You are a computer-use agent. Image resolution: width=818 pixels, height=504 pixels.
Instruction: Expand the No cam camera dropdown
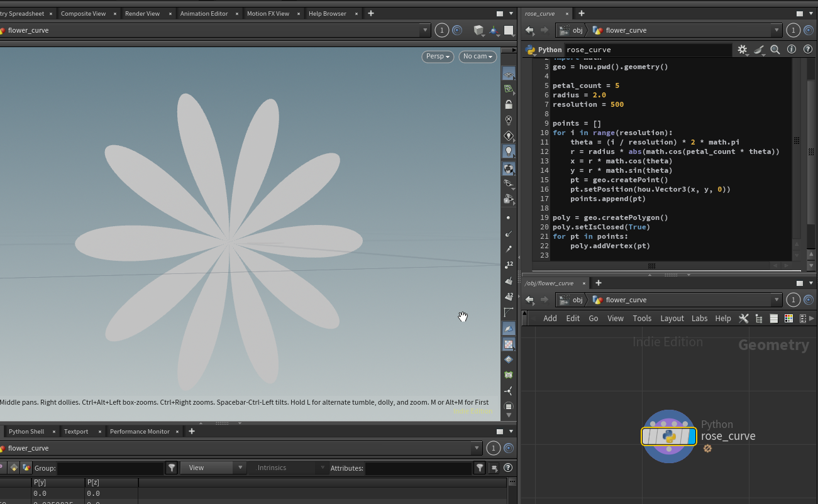pos(477,57)
